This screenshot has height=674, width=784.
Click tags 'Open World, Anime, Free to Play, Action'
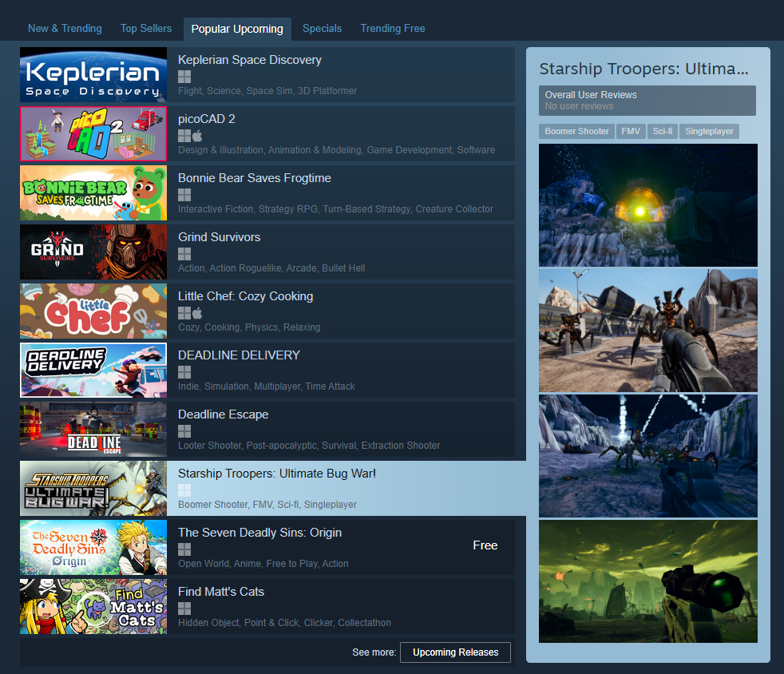point(263,564)
